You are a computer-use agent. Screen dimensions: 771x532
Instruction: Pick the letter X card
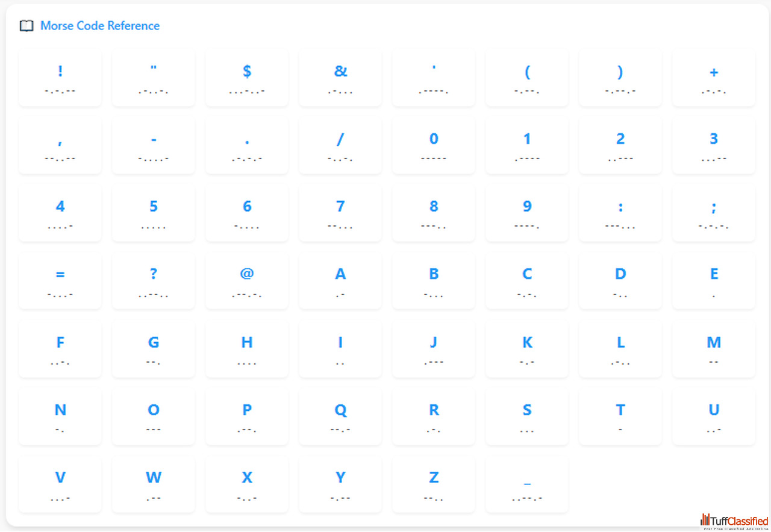(x=247, y=485)
